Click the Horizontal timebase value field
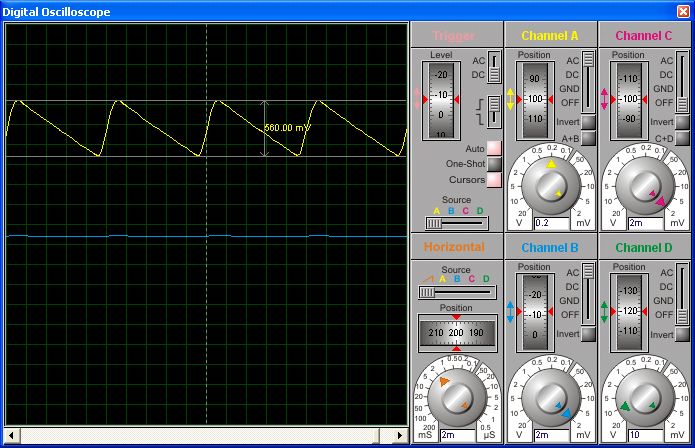This screenshot has width=695, height=448. 457,435
